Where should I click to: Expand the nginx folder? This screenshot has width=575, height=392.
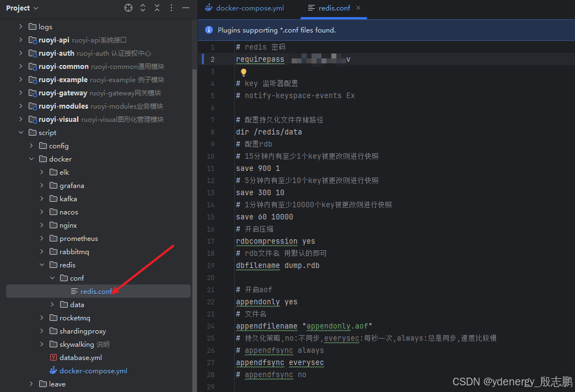[42, 225]
